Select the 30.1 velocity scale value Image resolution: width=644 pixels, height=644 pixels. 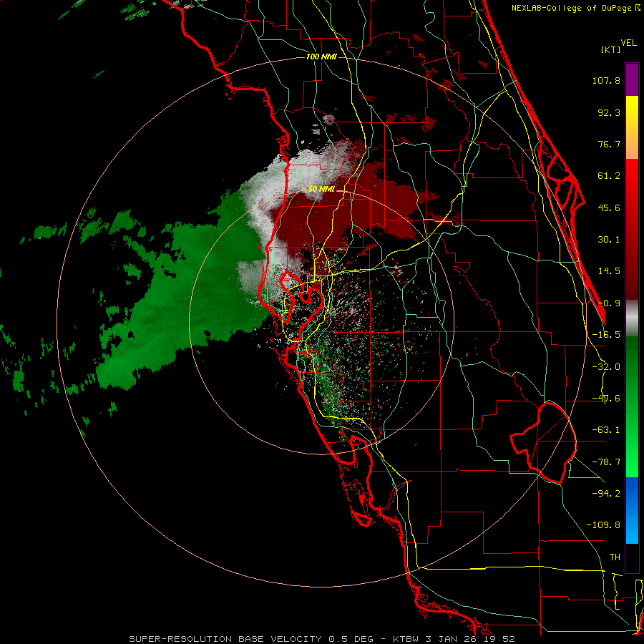pyautogui.click(x=609, y=240)
